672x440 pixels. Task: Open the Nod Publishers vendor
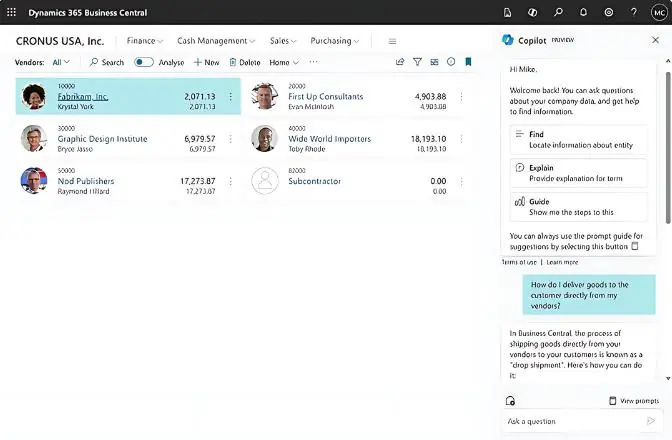86,181
